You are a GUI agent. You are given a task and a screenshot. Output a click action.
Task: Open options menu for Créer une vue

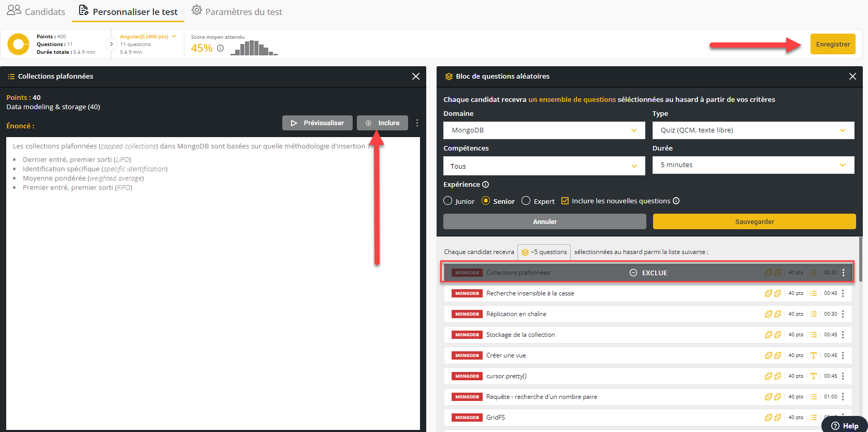[x=843, y=355]
